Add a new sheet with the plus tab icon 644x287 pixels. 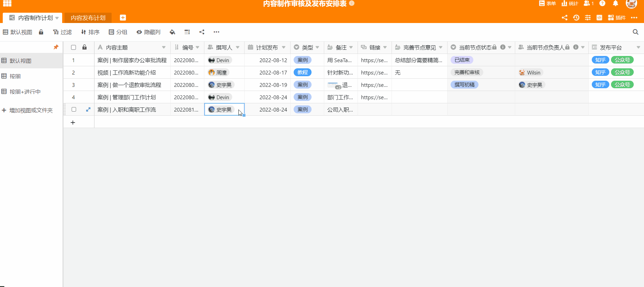123,18
